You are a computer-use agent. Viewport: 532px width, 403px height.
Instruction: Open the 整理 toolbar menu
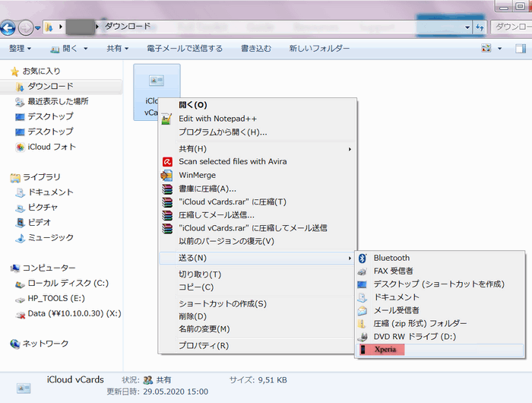tap(20, 48)
